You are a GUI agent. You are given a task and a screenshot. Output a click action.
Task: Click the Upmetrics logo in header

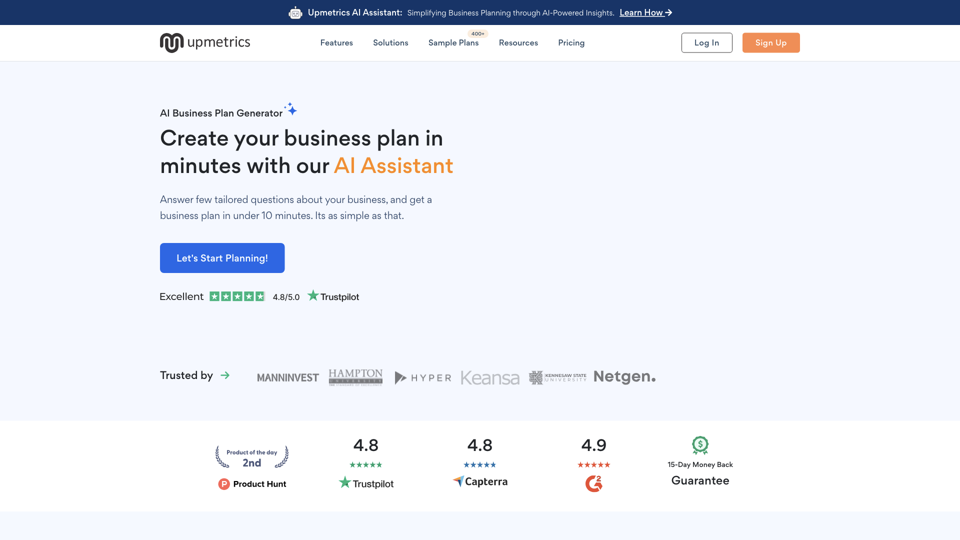[x=205, y=42]
